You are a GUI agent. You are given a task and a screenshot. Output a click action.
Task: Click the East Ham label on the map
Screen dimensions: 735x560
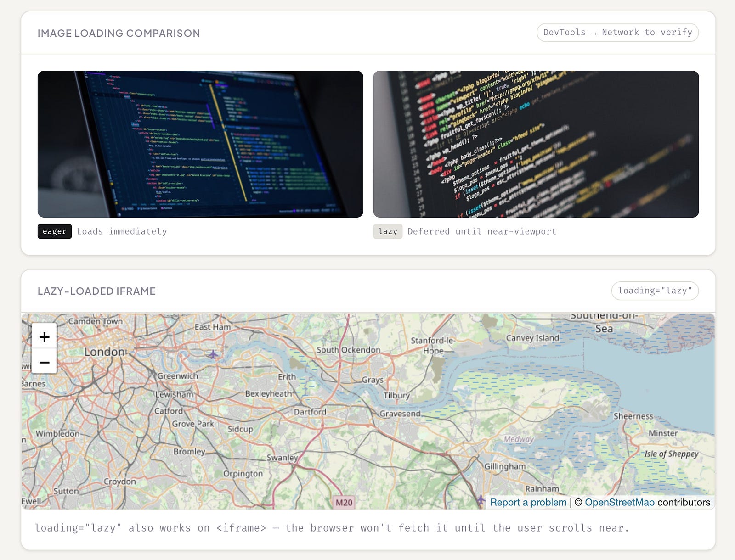pyautogui.click(x=212, y=327)
